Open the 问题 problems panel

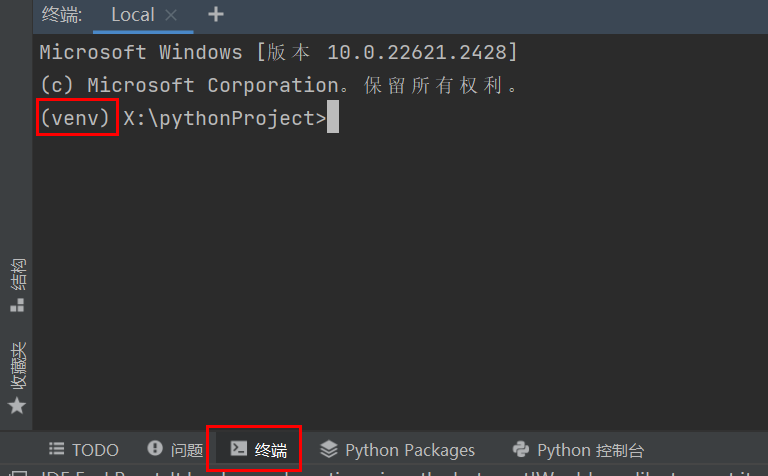[186, 450]
